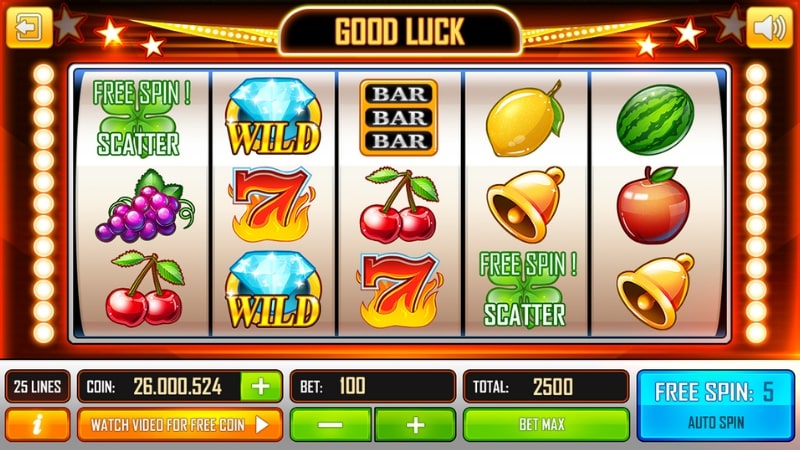
Task: Mute sound with the speaker icon
Action: 770,27
